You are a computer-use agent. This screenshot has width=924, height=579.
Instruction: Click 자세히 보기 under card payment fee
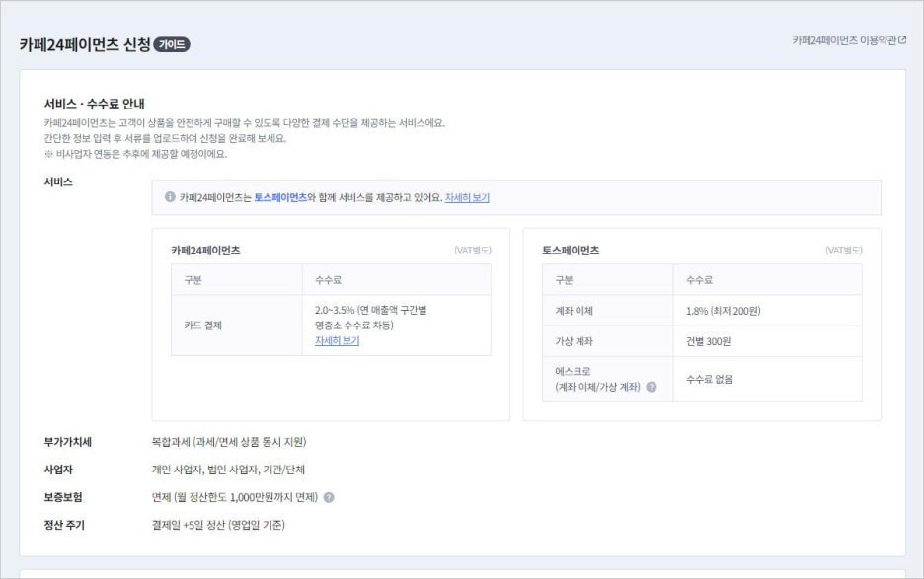337,340
